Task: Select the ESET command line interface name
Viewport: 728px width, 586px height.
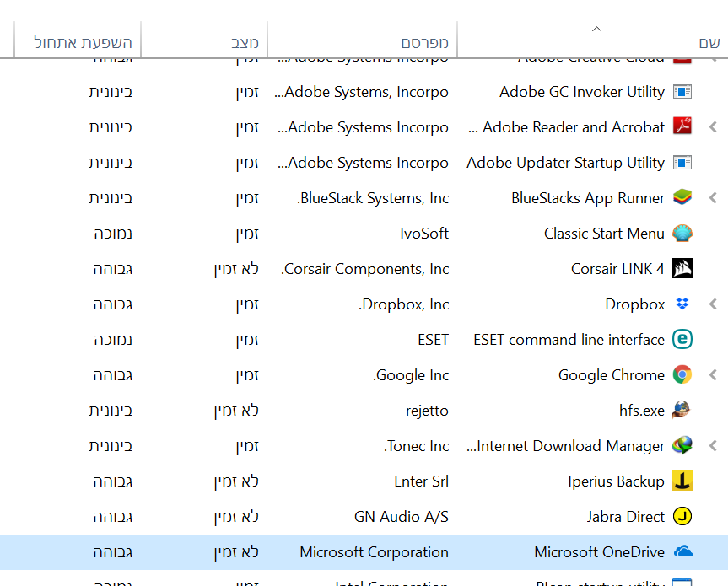Action: 569,340
